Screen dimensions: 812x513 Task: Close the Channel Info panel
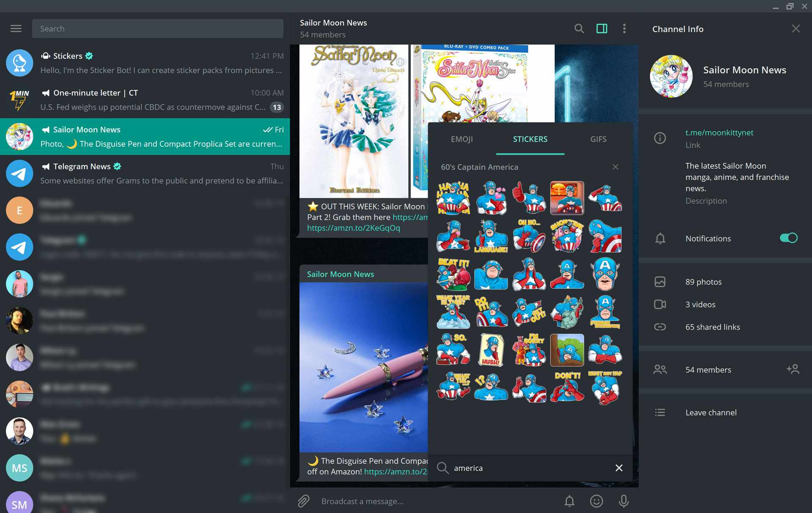796,28
